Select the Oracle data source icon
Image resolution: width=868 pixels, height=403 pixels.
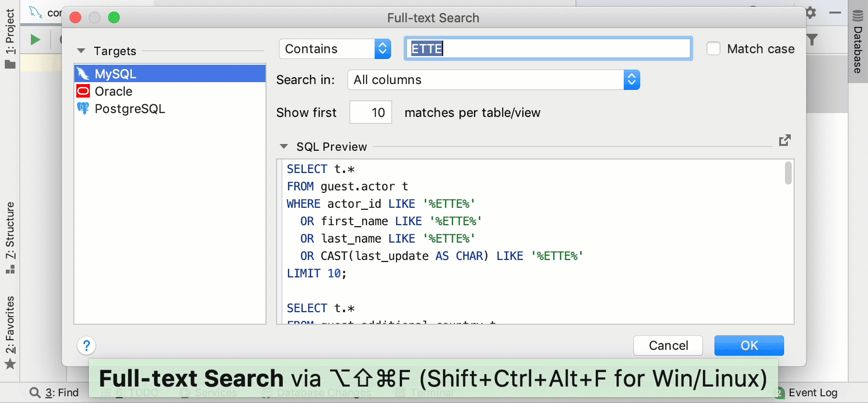coord(84,91)
